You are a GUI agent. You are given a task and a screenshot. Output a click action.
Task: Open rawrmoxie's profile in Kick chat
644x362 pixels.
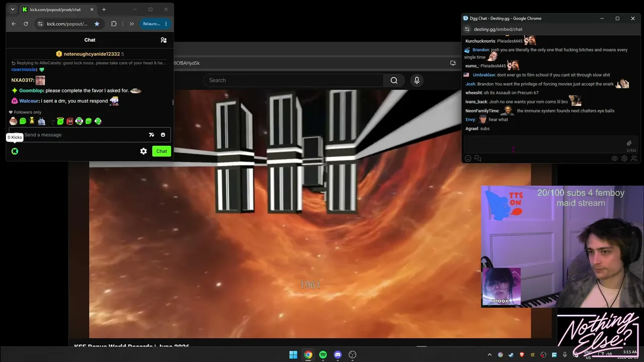tap(23, 69)
